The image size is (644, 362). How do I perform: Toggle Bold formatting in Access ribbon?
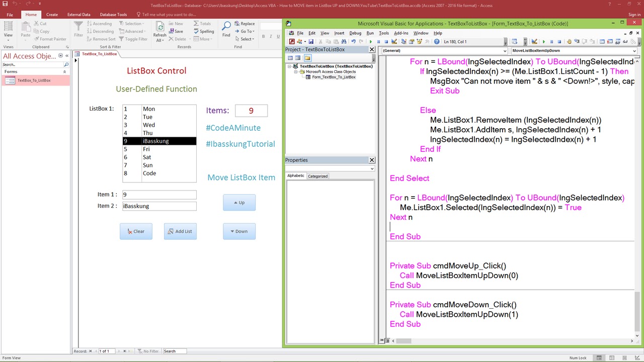[x=263, y=36]
